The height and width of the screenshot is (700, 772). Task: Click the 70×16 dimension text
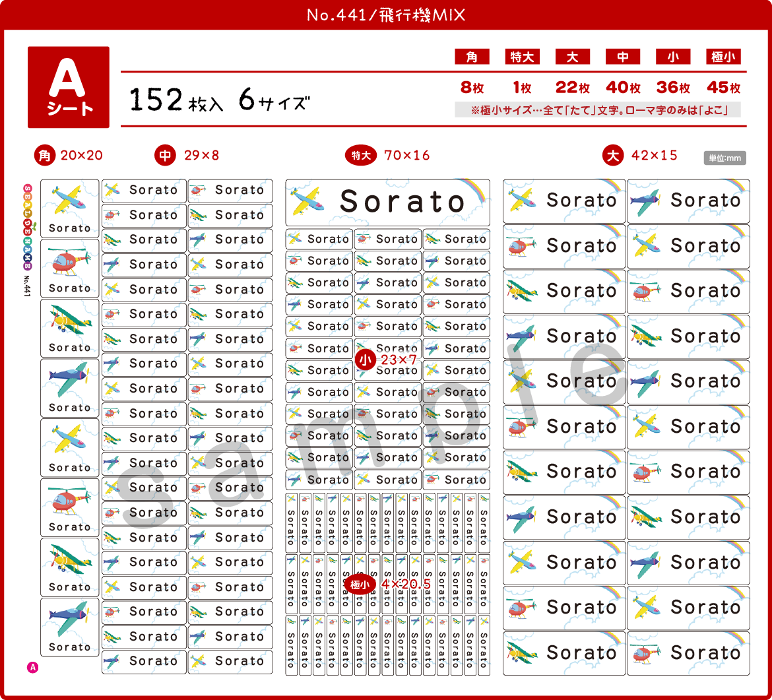pyautogui.click(x=406, y=156)
